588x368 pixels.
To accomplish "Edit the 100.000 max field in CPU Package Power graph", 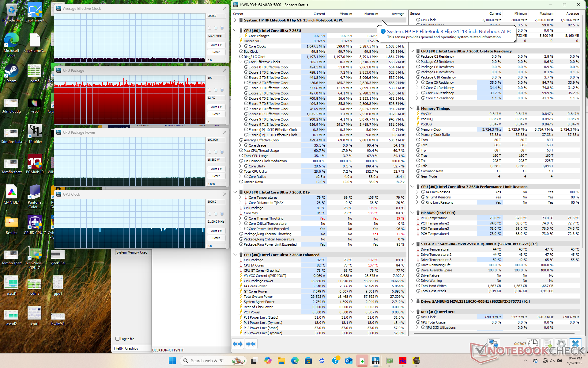I will 216,140.
